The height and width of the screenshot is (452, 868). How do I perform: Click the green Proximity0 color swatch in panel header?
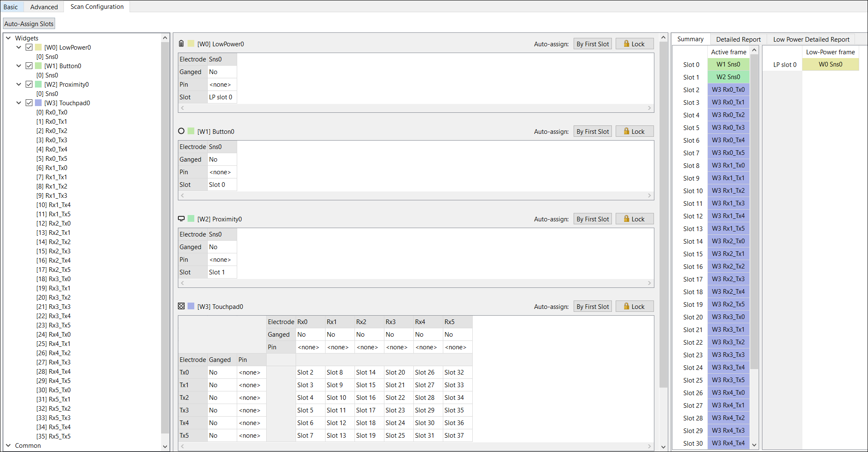click(191, 219)
